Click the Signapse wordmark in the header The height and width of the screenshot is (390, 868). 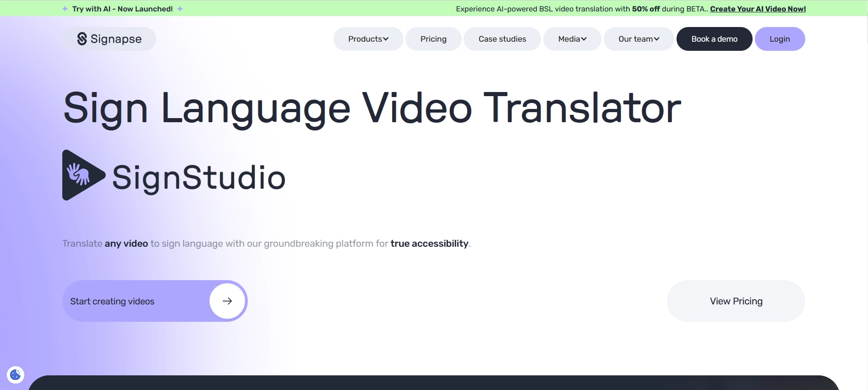116,39
